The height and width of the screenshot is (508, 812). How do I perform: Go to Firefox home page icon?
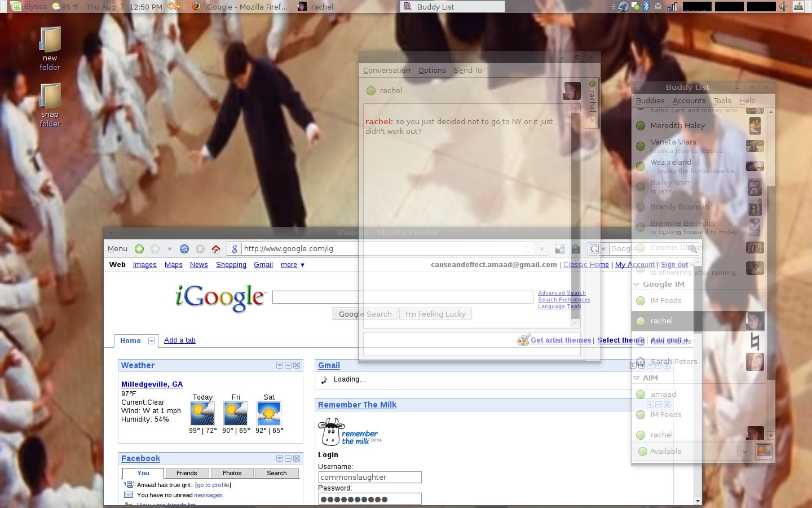(x=215, y=249)
